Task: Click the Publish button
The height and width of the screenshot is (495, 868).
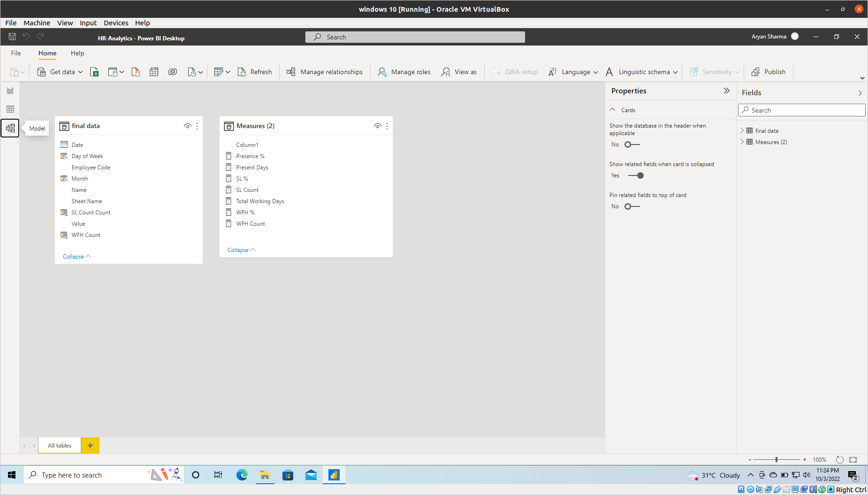Action: (769, 71)
